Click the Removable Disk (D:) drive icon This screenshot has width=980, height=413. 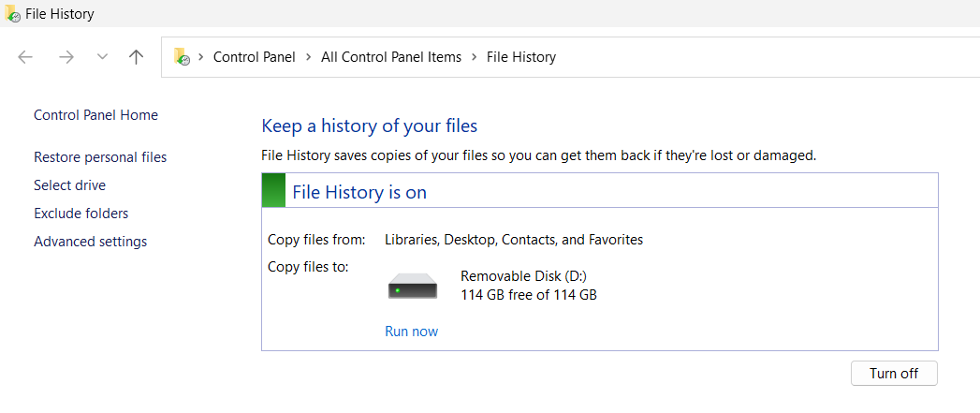point(413,287)
